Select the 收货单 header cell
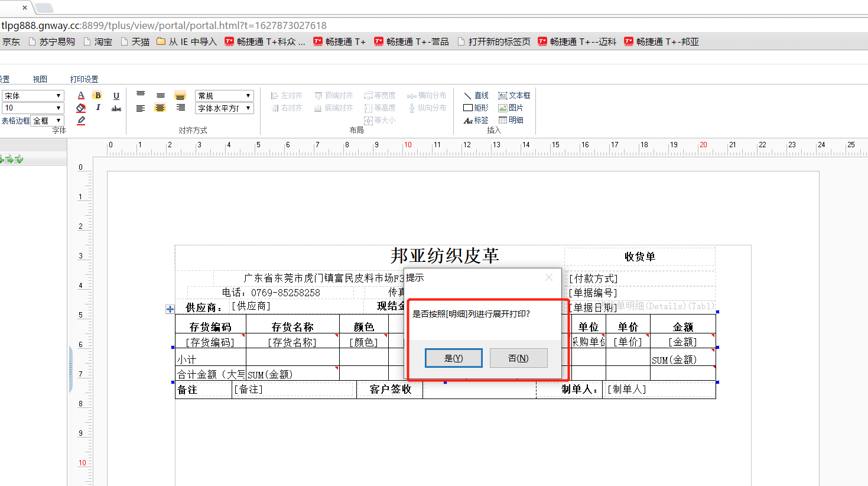This screenshot has height=486, width=868. [640, 257]
